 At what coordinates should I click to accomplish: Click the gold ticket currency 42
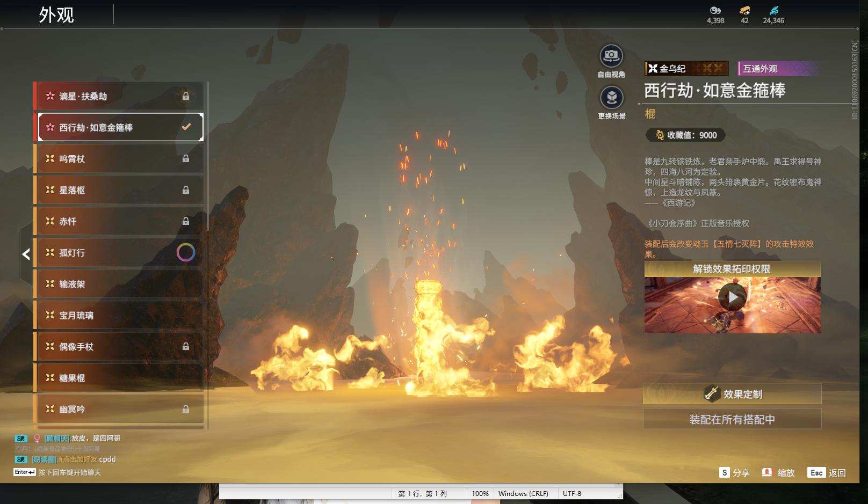[744, 15]
